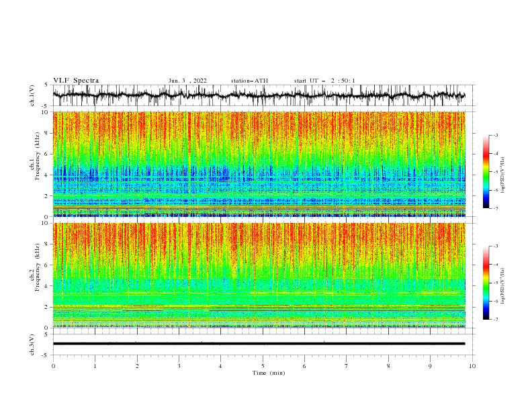Screen dimensions: 532x411
Task: Click time axis tick label "6"
Action: (304, 366)
